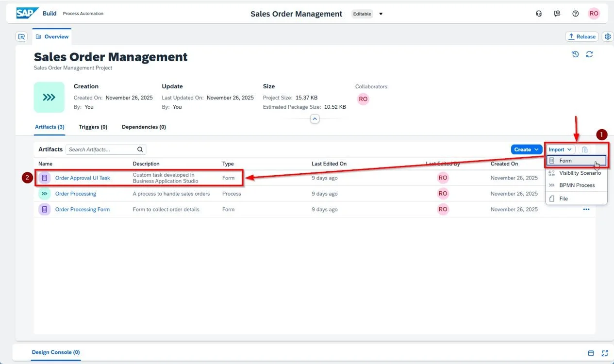Viewport: 614px width, 364px height.
Task: Click RO avatar in Order Processing row
Action: pos(443,194)
